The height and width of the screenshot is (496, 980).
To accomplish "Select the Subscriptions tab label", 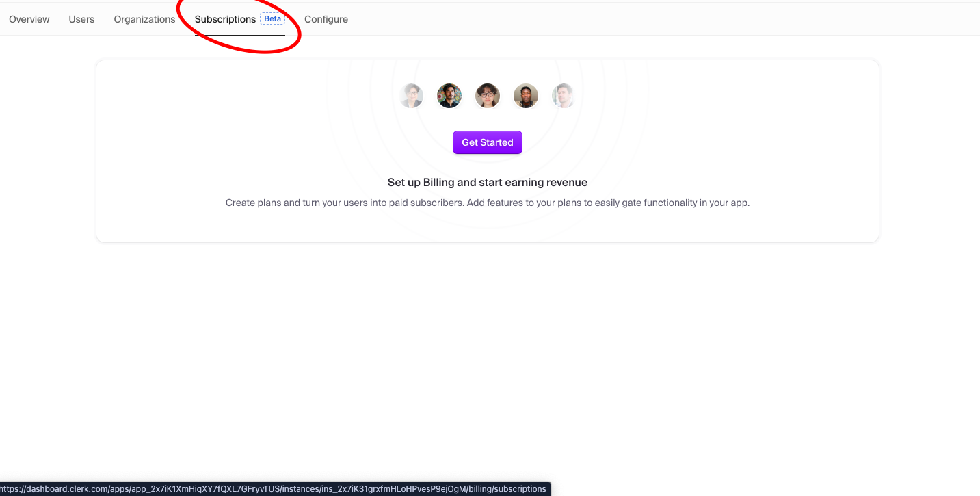I will point(225,19).
